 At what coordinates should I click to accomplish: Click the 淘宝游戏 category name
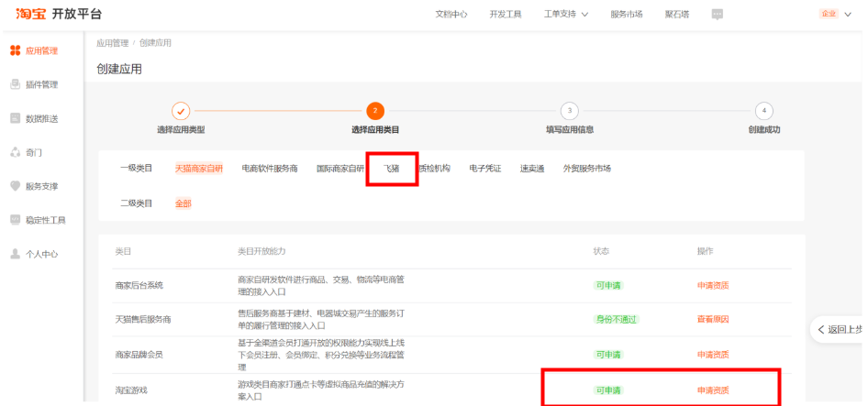(130, 390)
